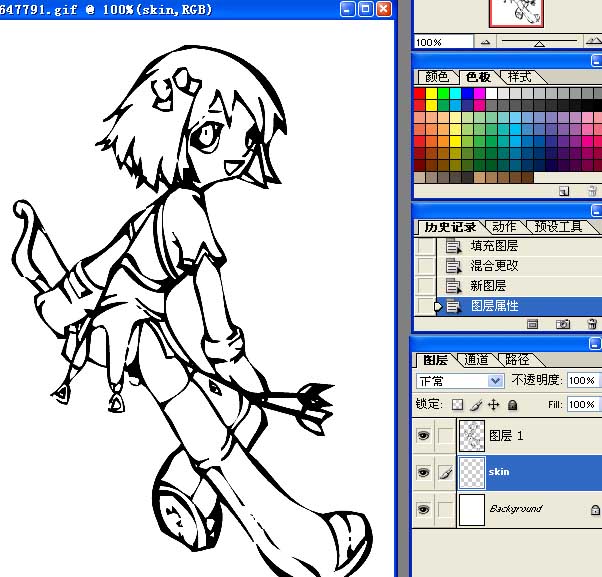Toggle link box for Background layer
Viewport: 602px width, 577px height.
(445, 509)
